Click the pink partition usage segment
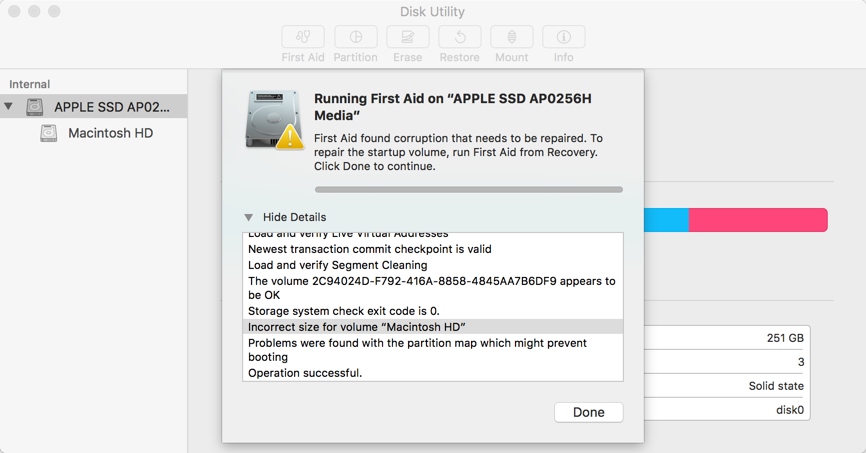Image resolution: width=866 pixels, height=453 pixels. coord(757,220)
